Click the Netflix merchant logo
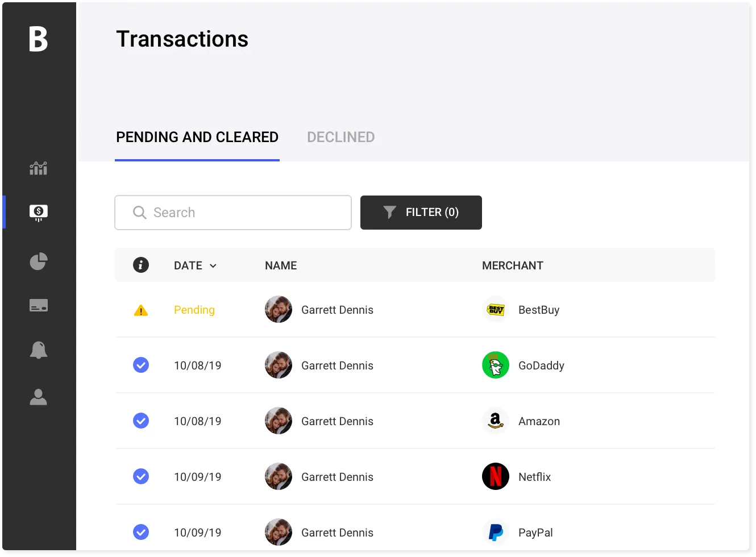Screen dimensions: 756x557 [495, 476]
